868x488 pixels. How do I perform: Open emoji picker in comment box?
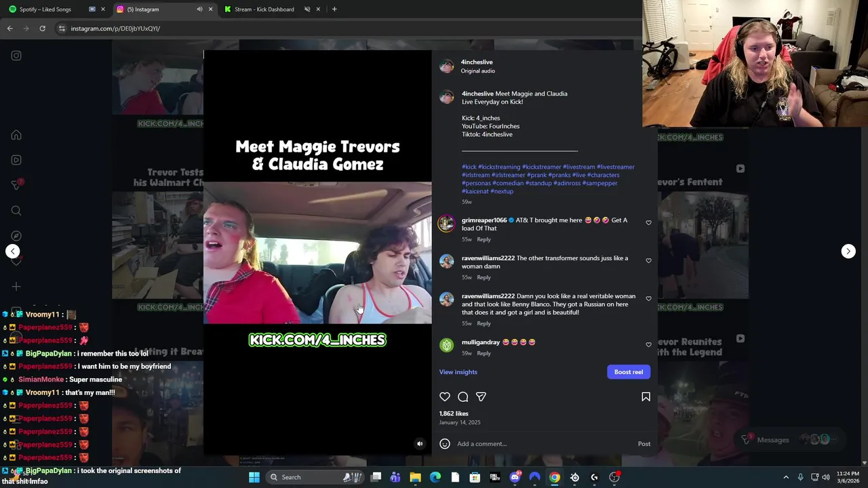445,444
